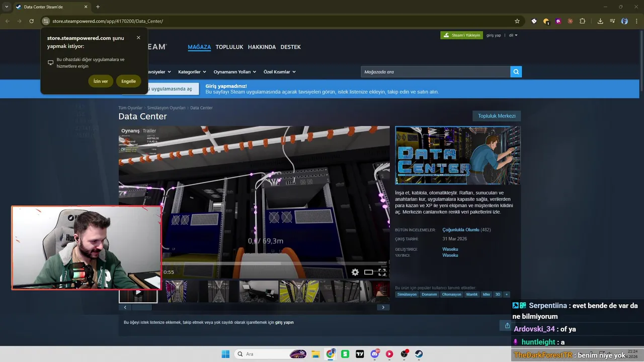Open the Chrome profile avatar
The image size is (644, 362).
pos(624,21)
